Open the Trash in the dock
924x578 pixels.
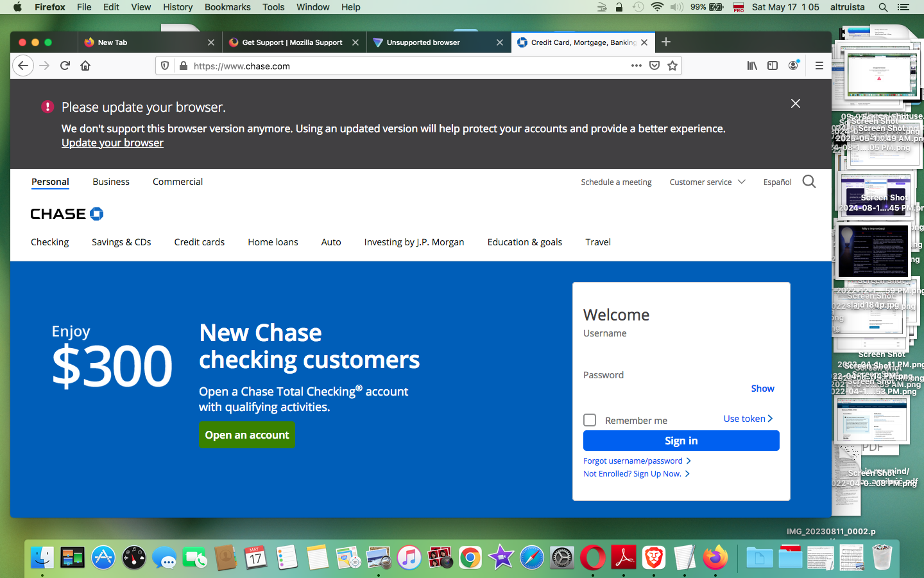tap(882, 557)
